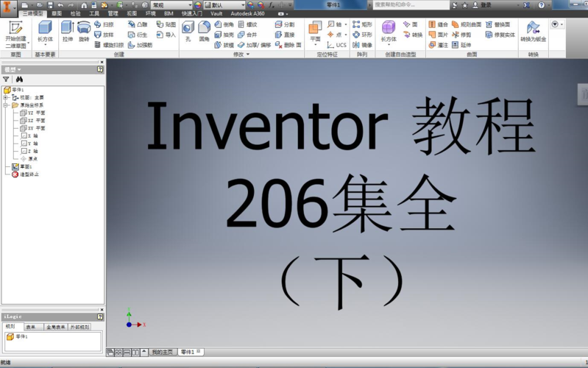
Task: Select the Extrude (拉伸) tool
Action: [68, 32]
